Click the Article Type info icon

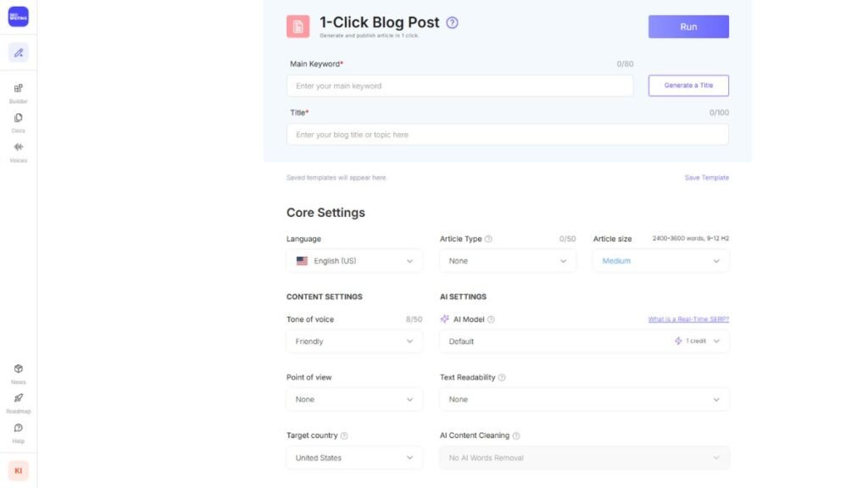pos(488,239)
